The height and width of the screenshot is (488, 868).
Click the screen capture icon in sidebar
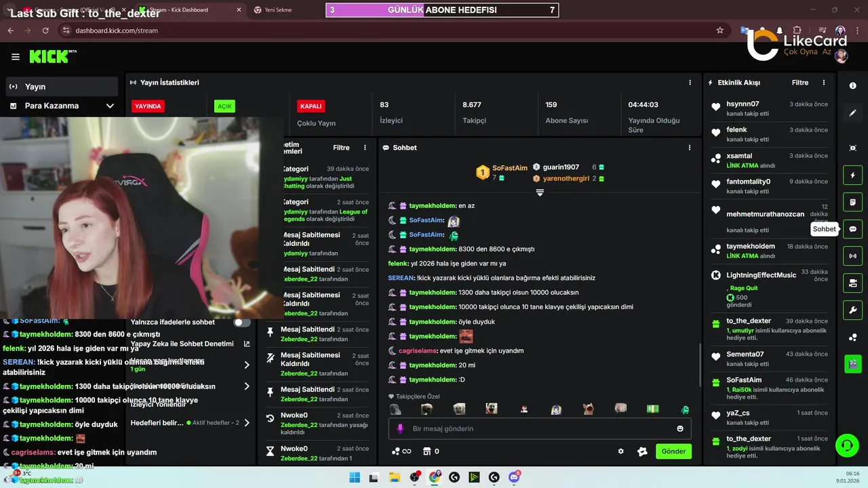(x=853, y=148)
